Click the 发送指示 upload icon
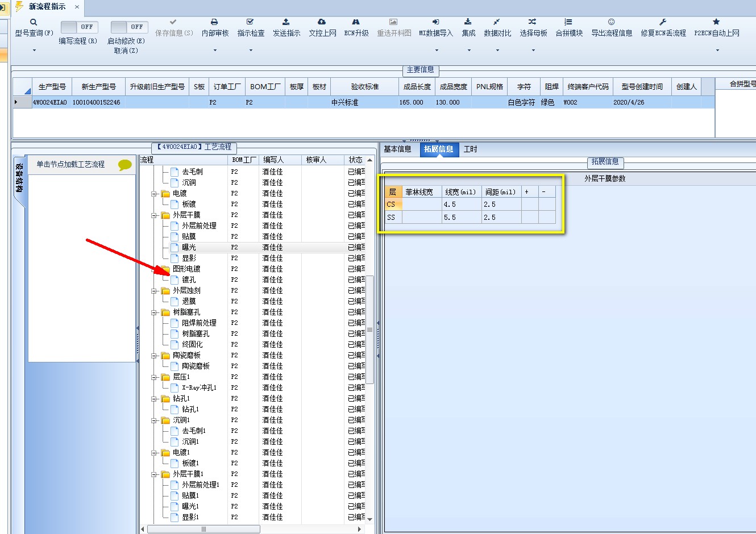Screen dimensions: 756x534 click(286, 22)
